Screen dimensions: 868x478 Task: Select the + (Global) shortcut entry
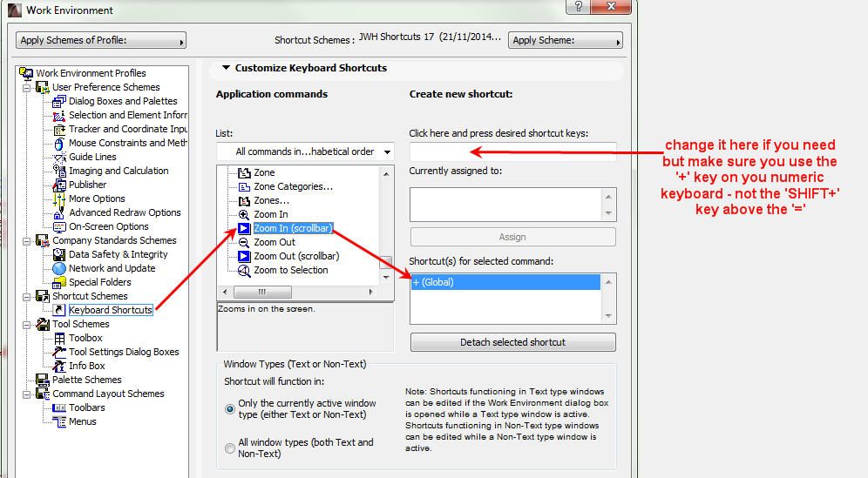coord(505,282)
